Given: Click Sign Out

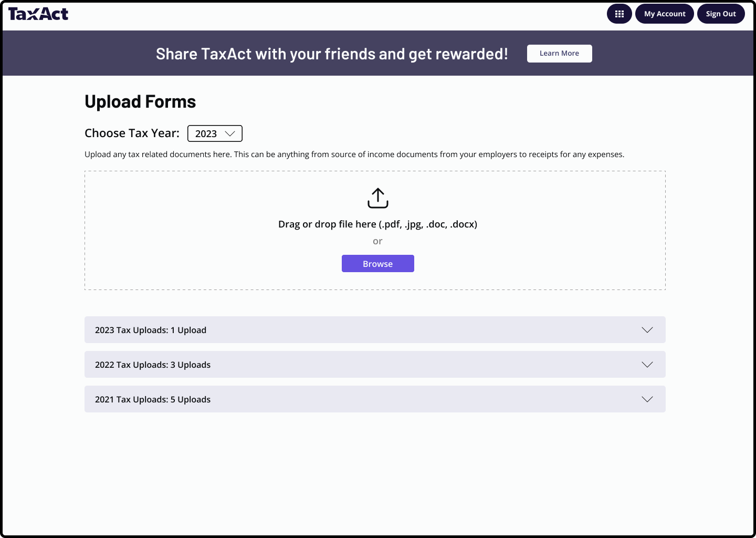Looking at the screenshot, I should click(721, 14).
